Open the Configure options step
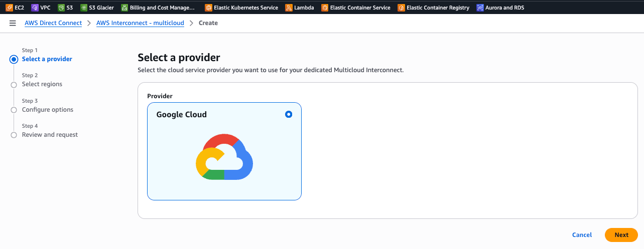 pyautogui.click(x=48, y=110)
